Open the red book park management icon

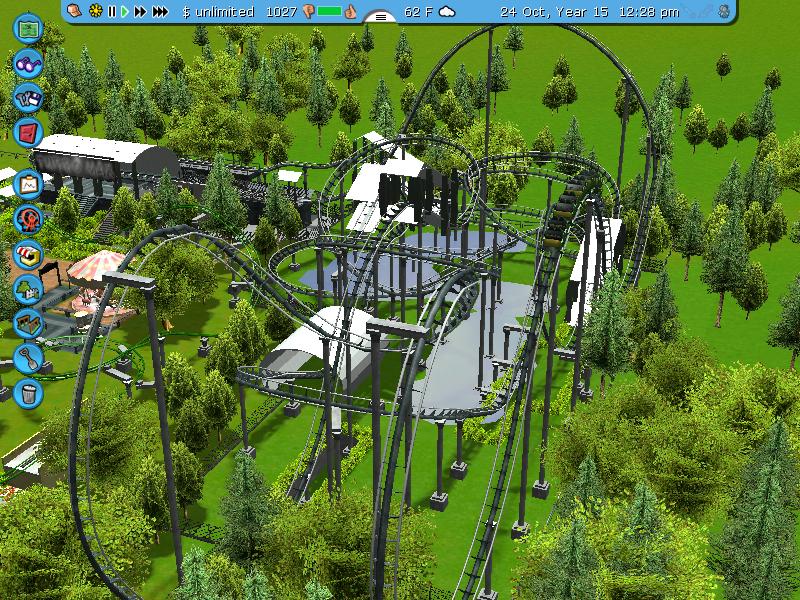(x=28, y=133)
